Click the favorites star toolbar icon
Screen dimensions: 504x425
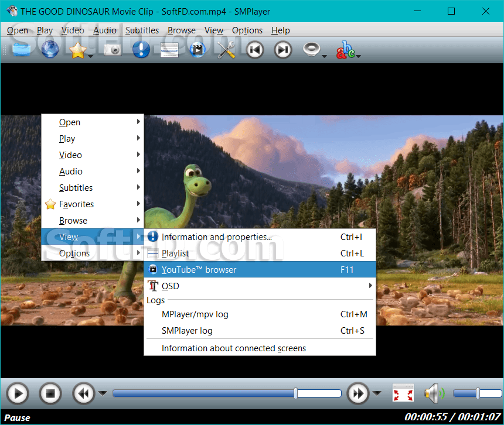click(77, 50)
